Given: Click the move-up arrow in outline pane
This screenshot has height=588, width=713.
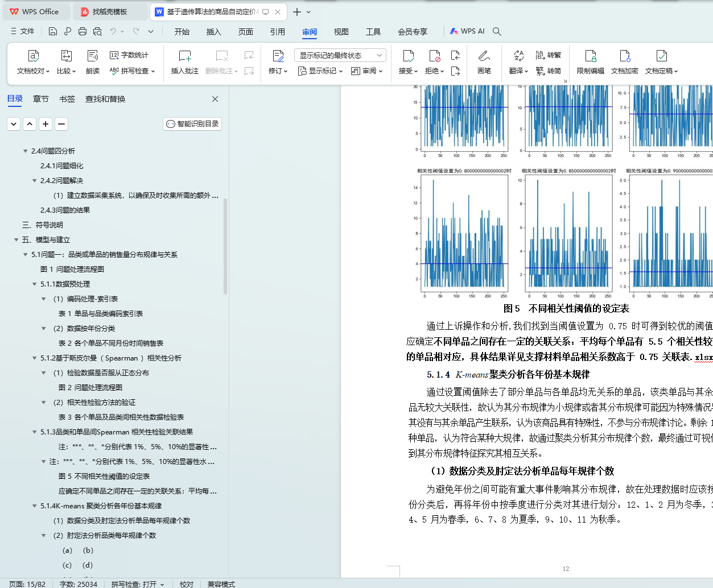Looking at the screenshot, I should [30, 123].
